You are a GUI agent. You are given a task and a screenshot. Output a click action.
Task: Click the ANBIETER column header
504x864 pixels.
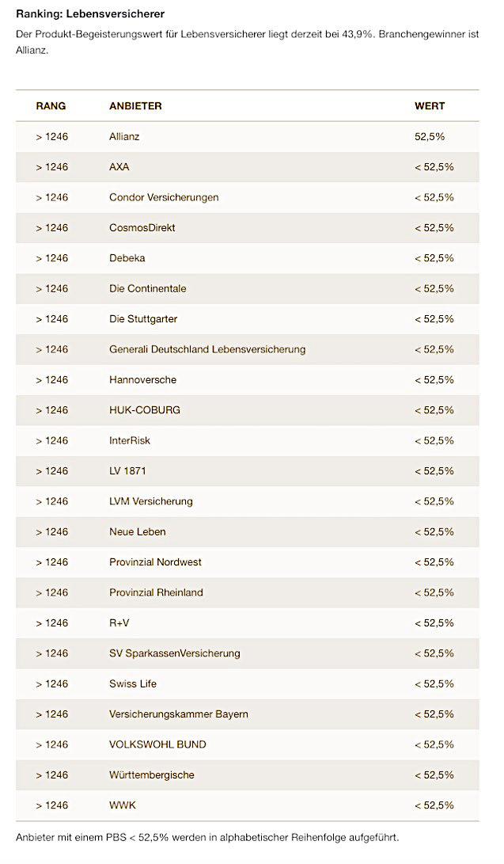coord(135,106)
